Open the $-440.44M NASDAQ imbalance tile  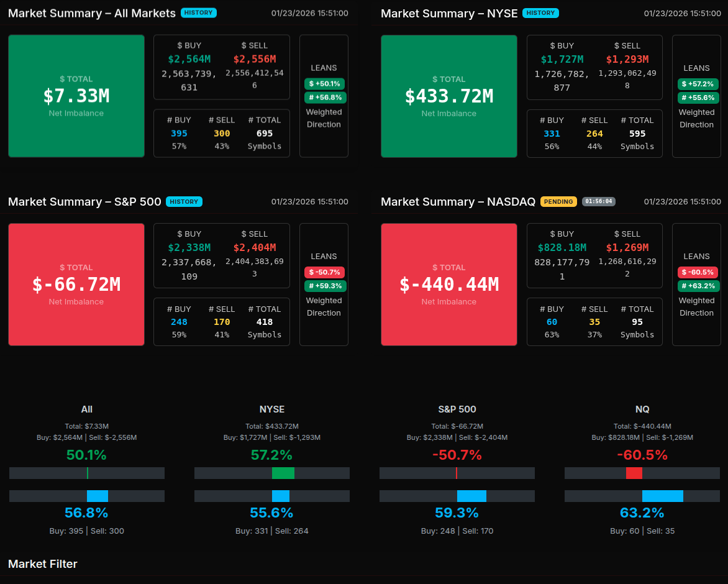(448, 284)
